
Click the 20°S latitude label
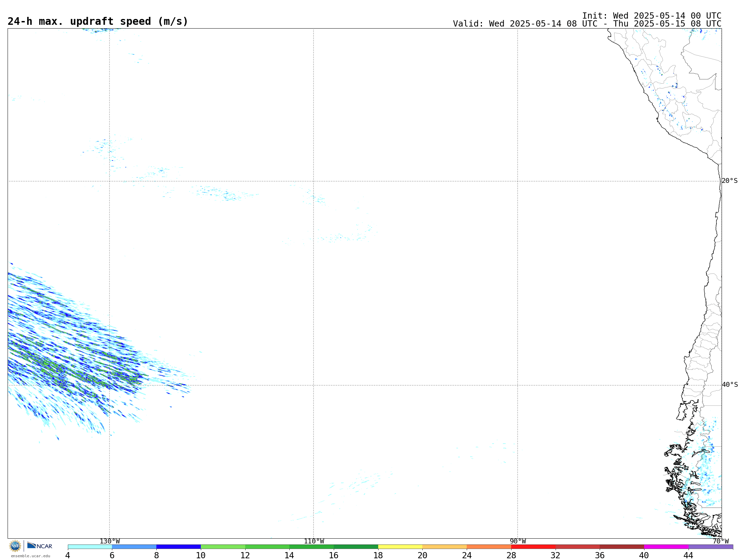[x=730, y=181]
